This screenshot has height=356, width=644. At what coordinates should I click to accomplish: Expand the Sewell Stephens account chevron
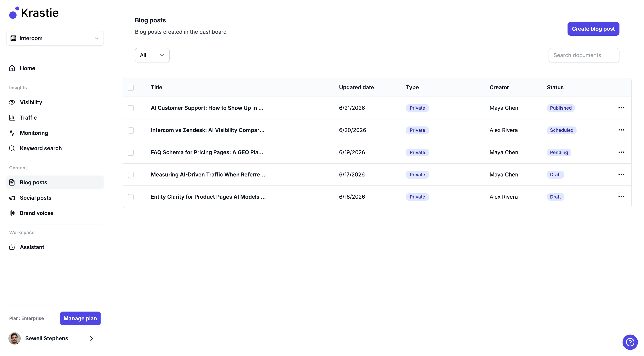pyautogui.click(x=91, y=338)
